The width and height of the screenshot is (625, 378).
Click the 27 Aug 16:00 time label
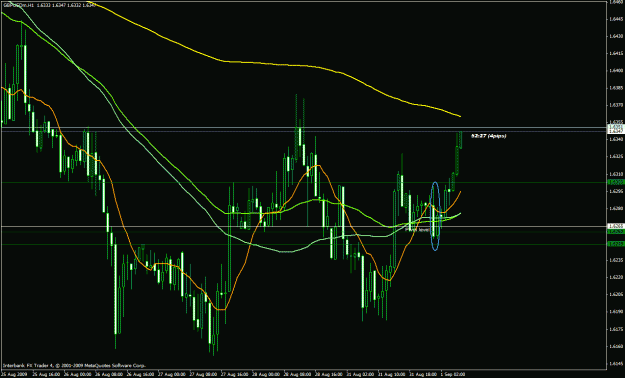pyautogui.click(x=234, y=374)
